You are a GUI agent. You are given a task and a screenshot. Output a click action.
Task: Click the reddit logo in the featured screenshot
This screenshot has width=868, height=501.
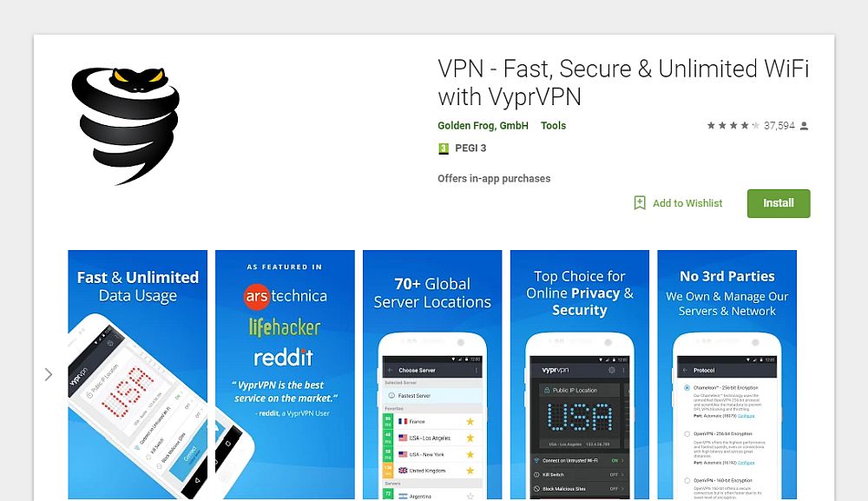284,358
